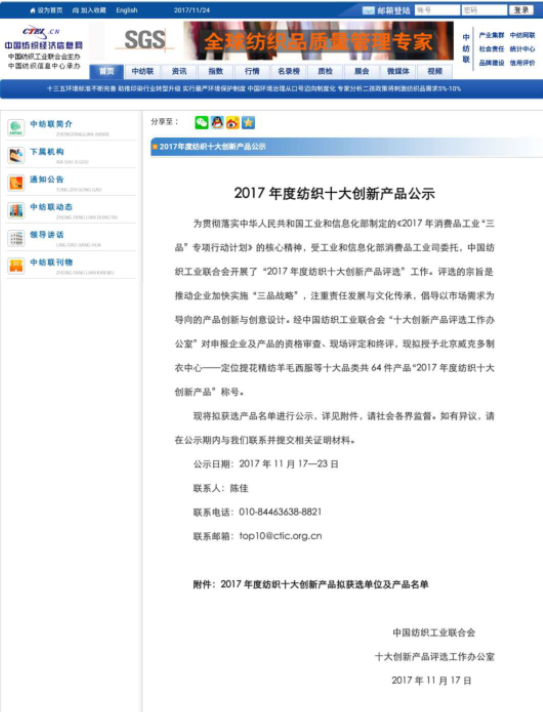Viewport: 543px width, 712px height.
Task: Click the 联系人：陈佳 line
Action: point(221,488)
